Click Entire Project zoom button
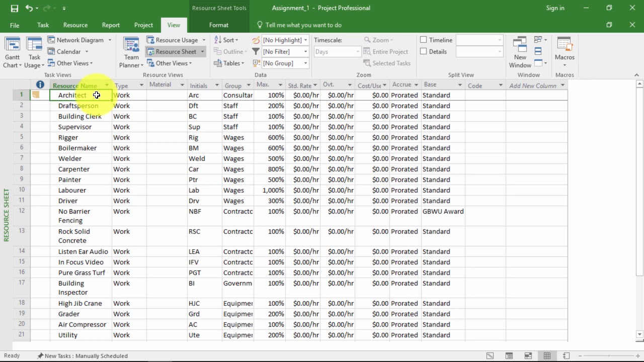The image size is (644, 362). coord(385,51)
